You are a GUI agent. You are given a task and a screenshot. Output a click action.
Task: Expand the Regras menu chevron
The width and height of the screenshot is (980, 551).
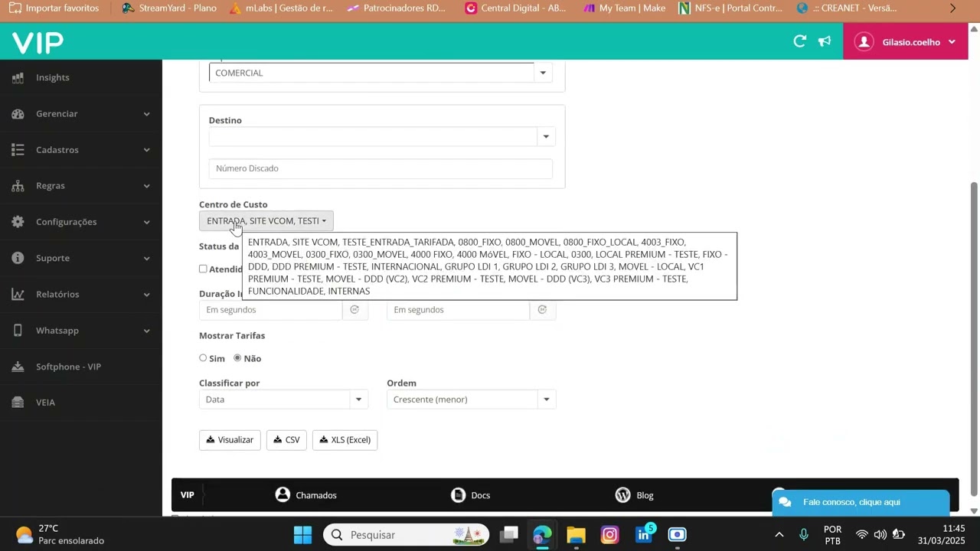coord(146,186)
